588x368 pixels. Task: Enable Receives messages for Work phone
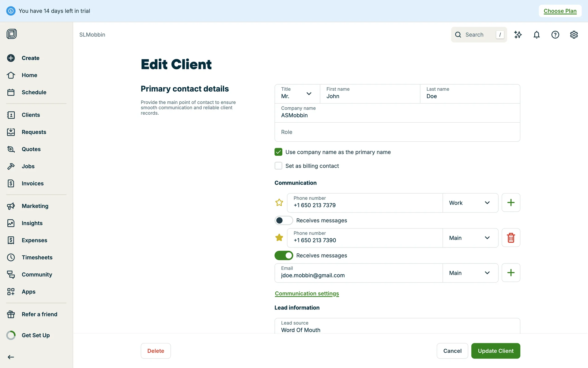[284, 220]
